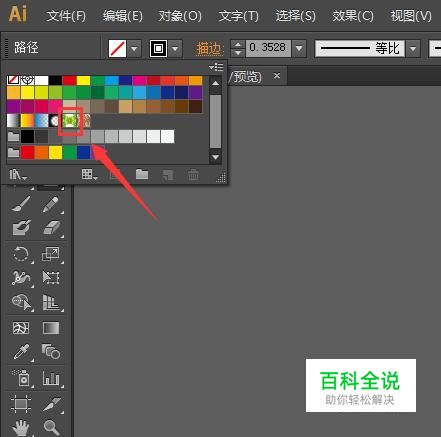The height and width of the screenshot is (437, 441).
Task: Open the 等比 stroke profile dropdown
Action: [413, 49]
